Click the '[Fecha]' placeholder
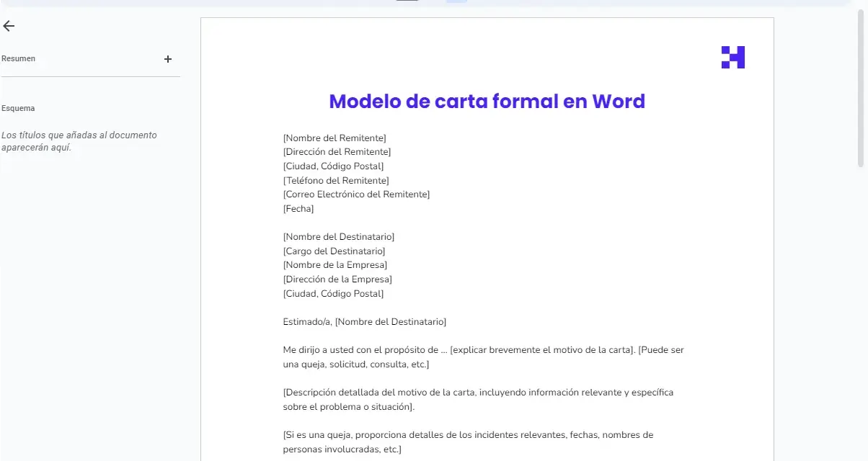Screen dimensions: 868x461 click(298, 209)
